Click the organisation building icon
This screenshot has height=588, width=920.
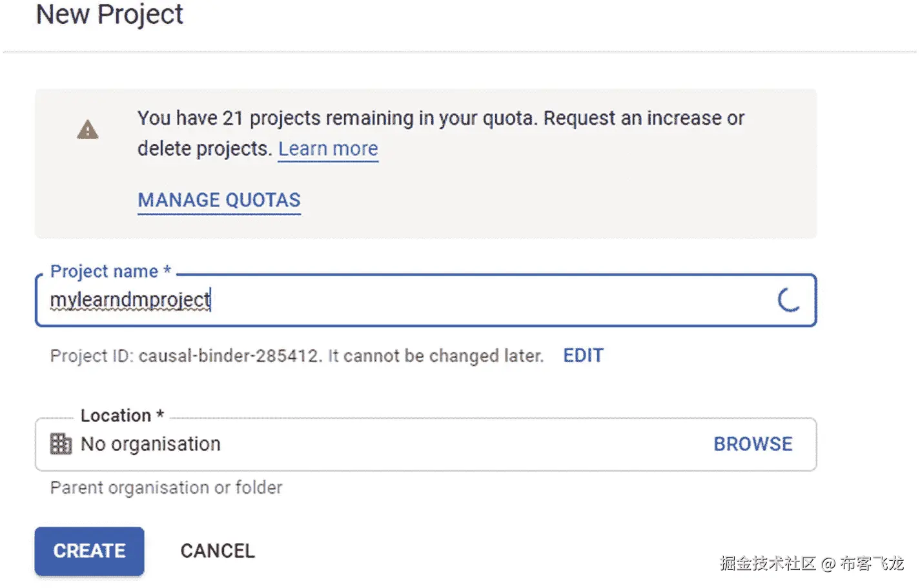tap(61, 444)
